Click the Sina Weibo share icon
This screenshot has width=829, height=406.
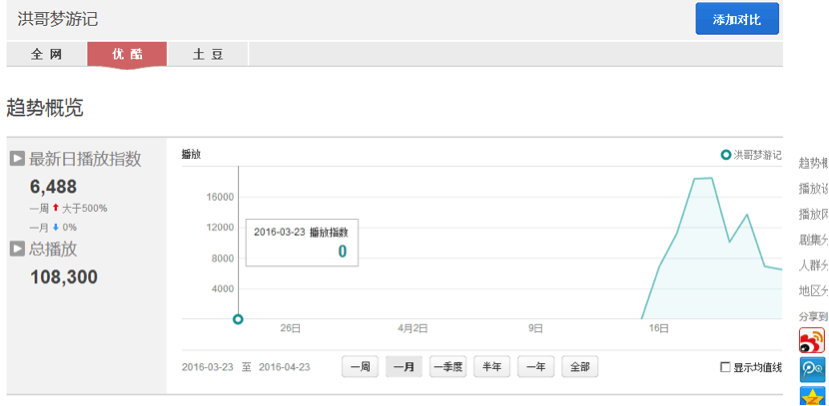click(x=811, y=340)
